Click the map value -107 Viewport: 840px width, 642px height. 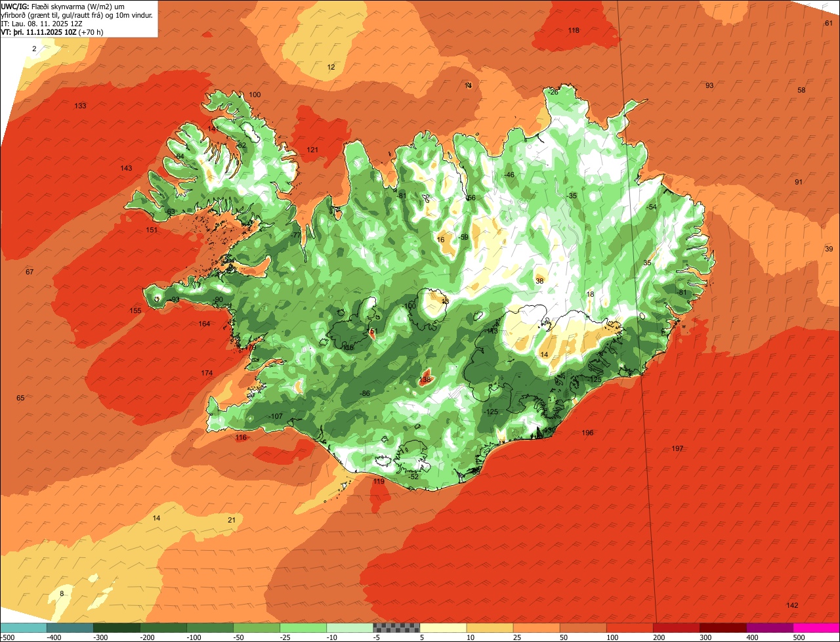(276, 416)
